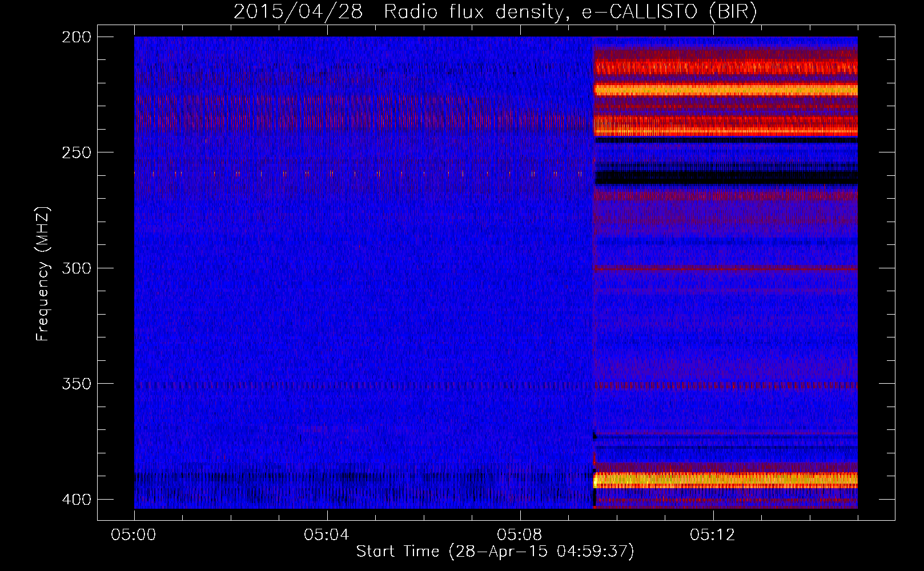Click the 05:08 time tick label
924x571 pixels.
pos(520,535)
